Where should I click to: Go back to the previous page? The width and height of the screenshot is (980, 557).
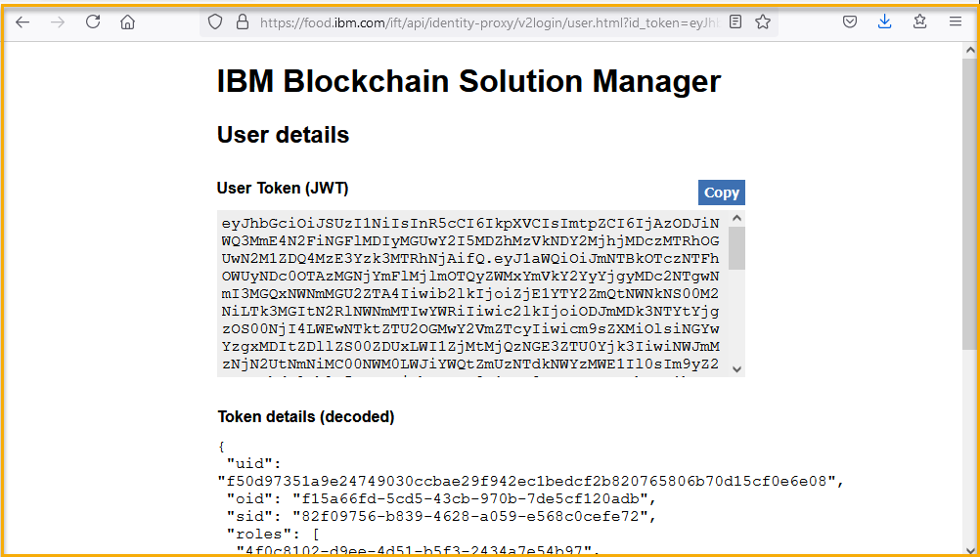point(22,22)
